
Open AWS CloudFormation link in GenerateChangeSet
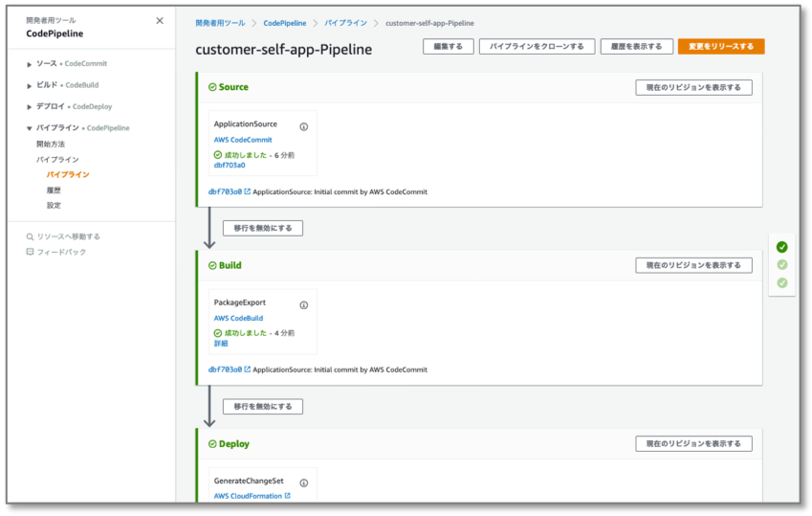coord(248,496)
